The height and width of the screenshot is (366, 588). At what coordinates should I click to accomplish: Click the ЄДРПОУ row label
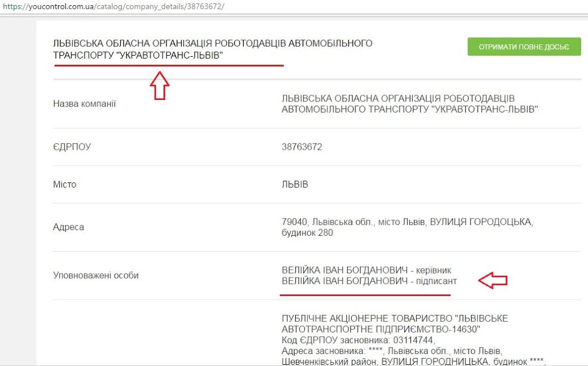pyautogui.click(x=72, y=147)
